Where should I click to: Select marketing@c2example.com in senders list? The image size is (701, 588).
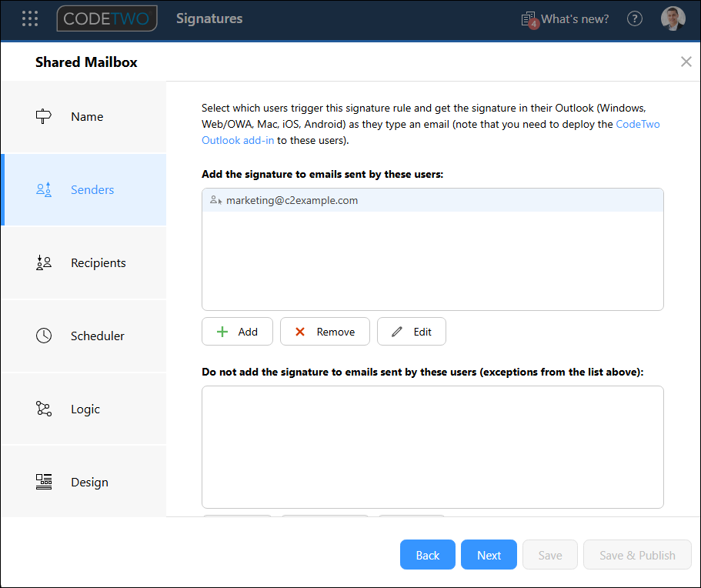[432, 200]
